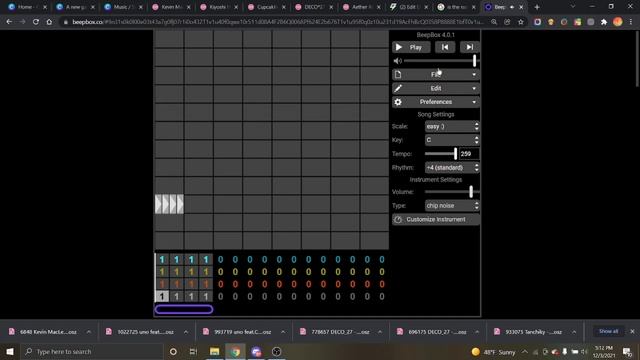Open Task View on the taskbar

pyautogui.click(x=193, y=351)
